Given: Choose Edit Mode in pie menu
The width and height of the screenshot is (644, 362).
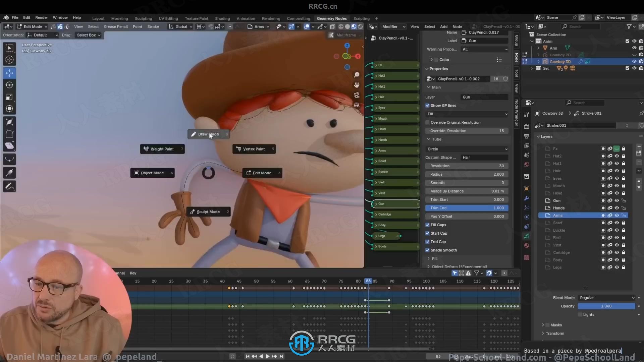Looking at the screenshot, I should coord(262,173).
